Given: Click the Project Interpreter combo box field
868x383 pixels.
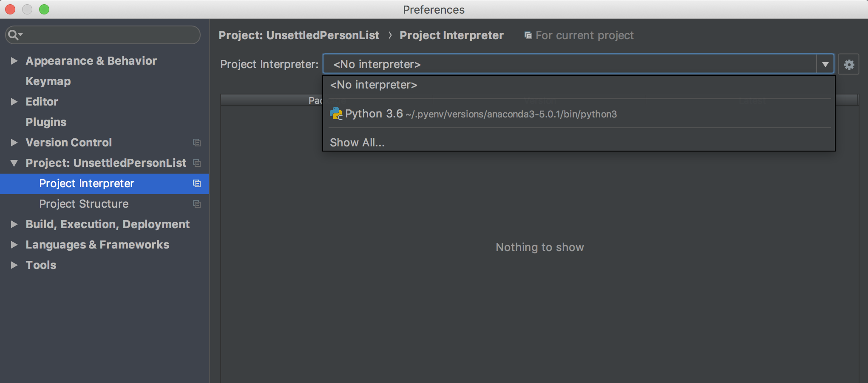Looking at the screenshot, I should [579, 64].
